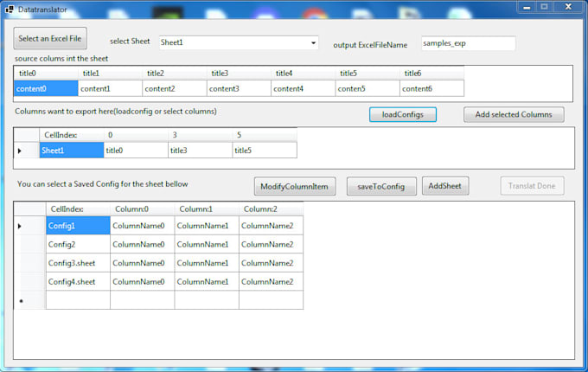The height and width of the screenshot is (372, 588).
Task: Click the loadConfigs button
Action: [403, 114]
